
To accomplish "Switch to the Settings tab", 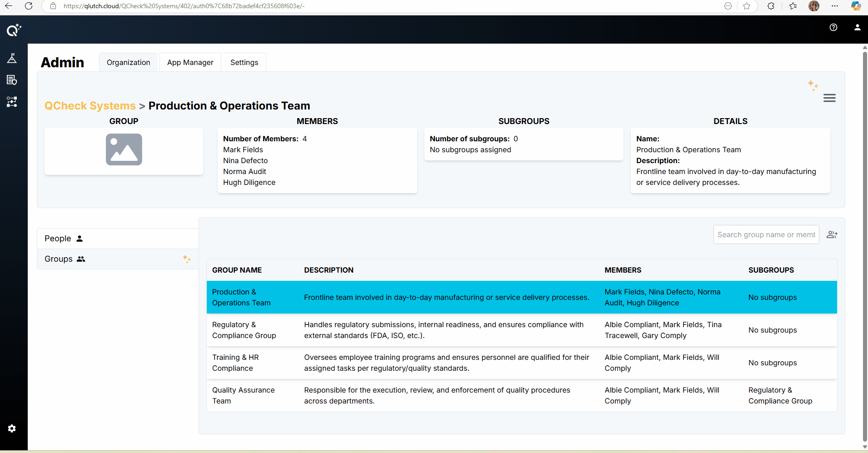I will [x=244, y=62].
